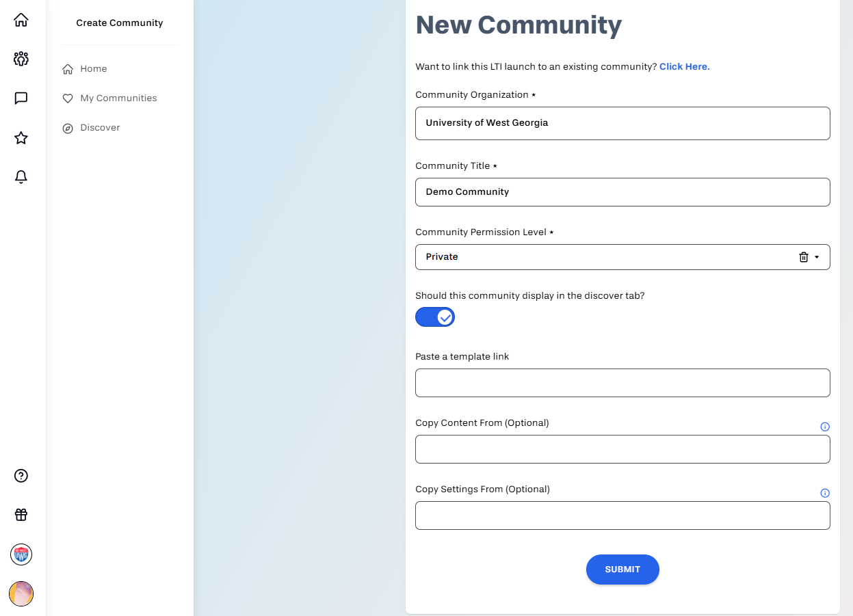Open the gift box icon
This screenshot has width=853, height=616.
21,515
